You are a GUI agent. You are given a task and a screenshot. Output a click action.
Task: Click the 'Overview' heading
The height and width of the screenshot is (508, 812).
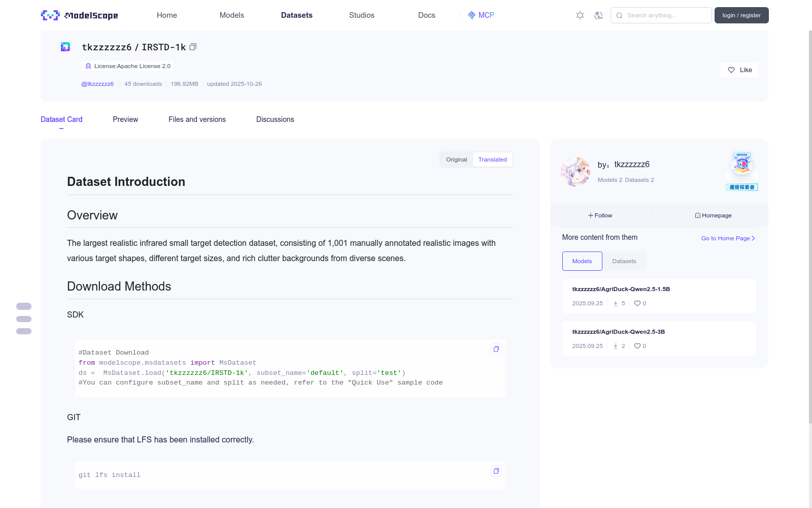point(92,215)
